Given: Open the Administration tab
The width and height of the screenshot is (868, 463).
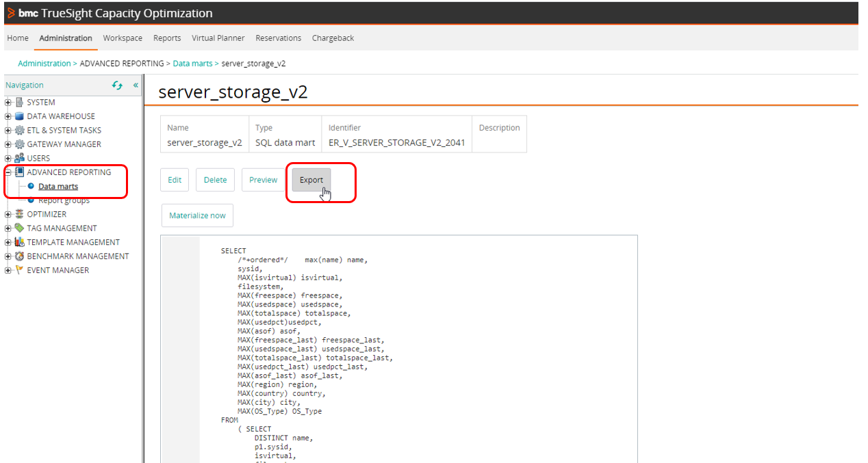Looking at the screenshot, I should point(66,38).
